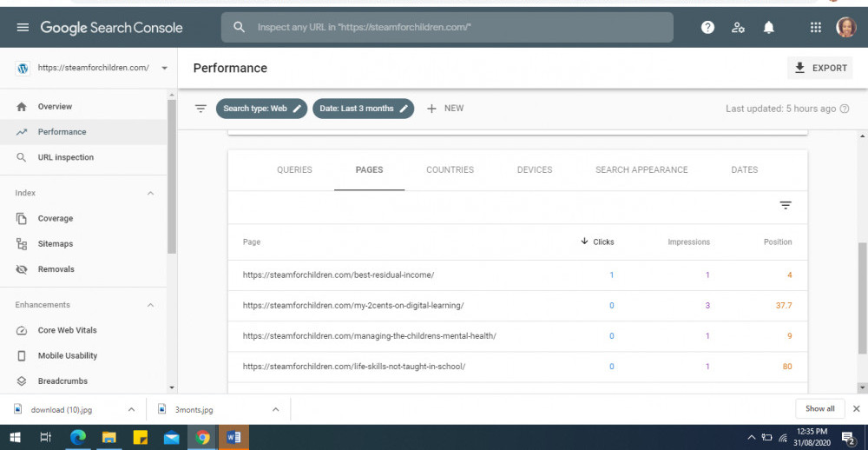Click the URL inspection magnifier icon

pyautogui.click(x=22, y=157)
